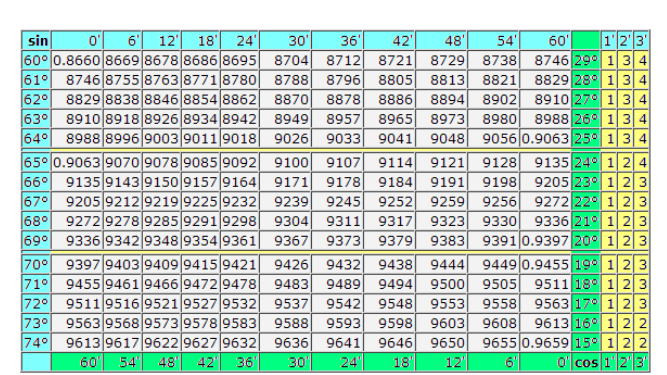667x375 pixels.
Task: Click the cyan 30' column header
Action: click(x=285, y=41)
